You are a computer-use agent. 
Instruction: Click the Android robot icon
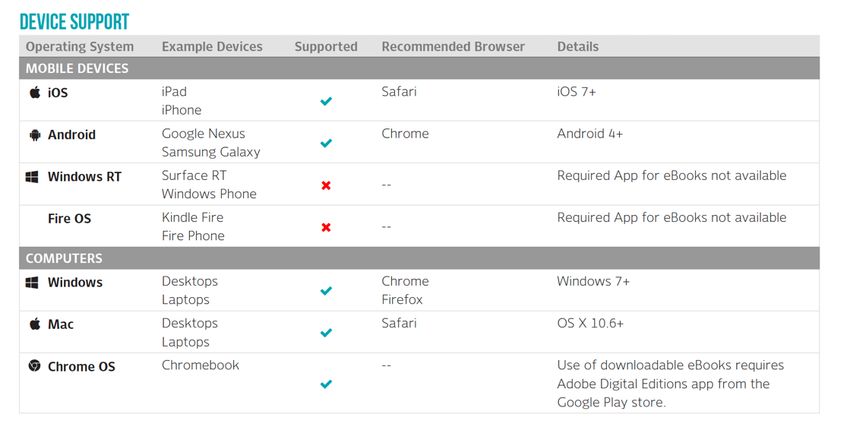[x=35, y=134]
